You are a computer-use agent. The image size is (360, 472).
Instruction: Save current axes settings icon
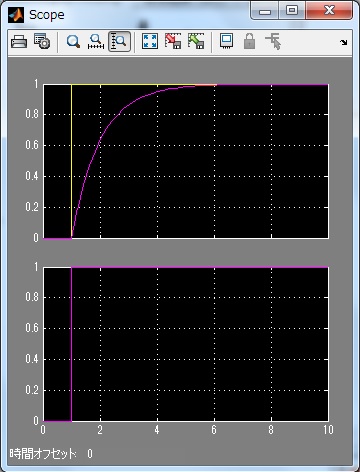point(173,42)
